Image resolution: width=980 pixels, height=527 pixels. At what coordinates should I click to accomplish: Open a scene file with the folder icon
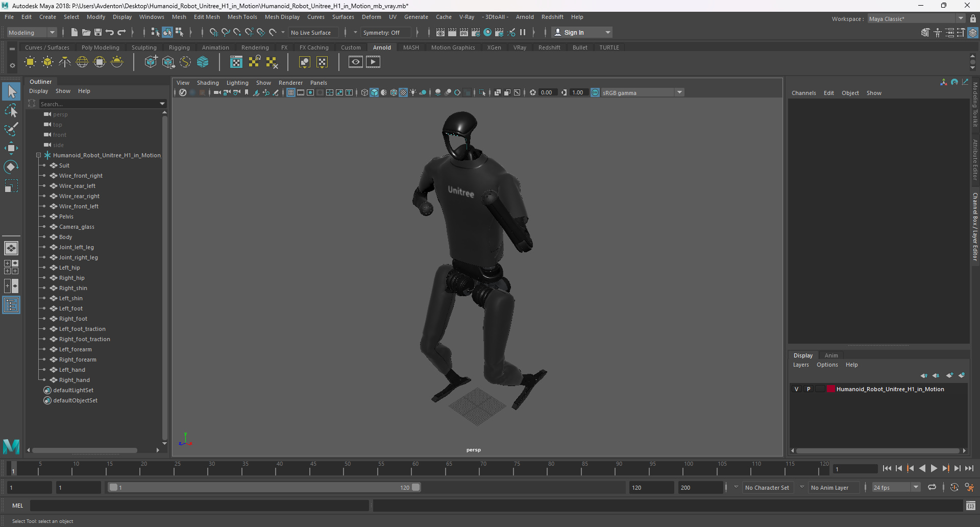[86, 32]
